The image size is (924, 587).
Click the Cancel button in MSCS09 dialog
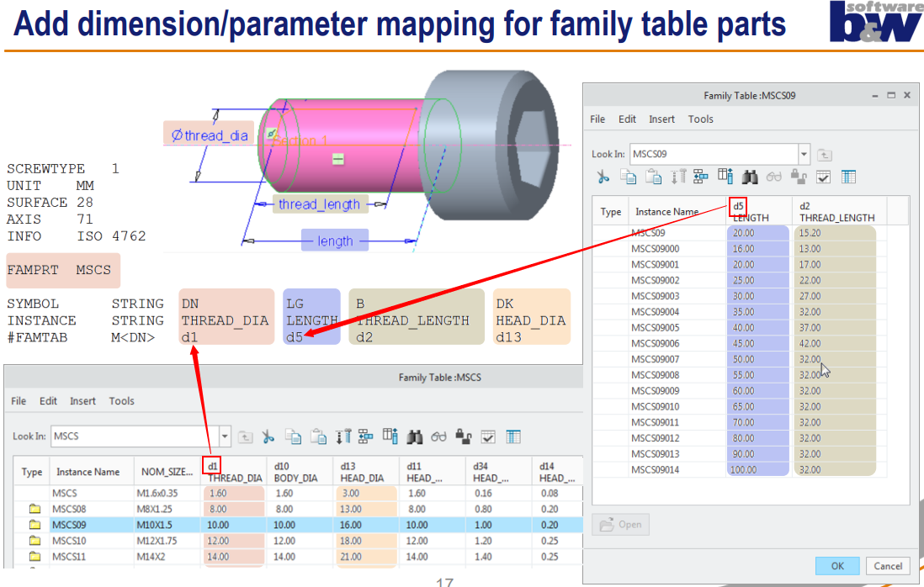click(888, 566)
